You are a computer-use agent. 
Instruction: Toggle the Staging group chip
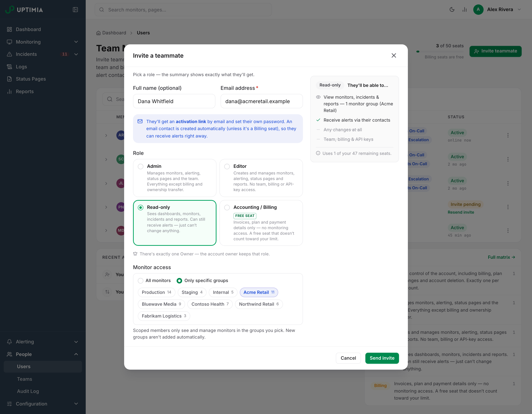click(x=192, y=292)
